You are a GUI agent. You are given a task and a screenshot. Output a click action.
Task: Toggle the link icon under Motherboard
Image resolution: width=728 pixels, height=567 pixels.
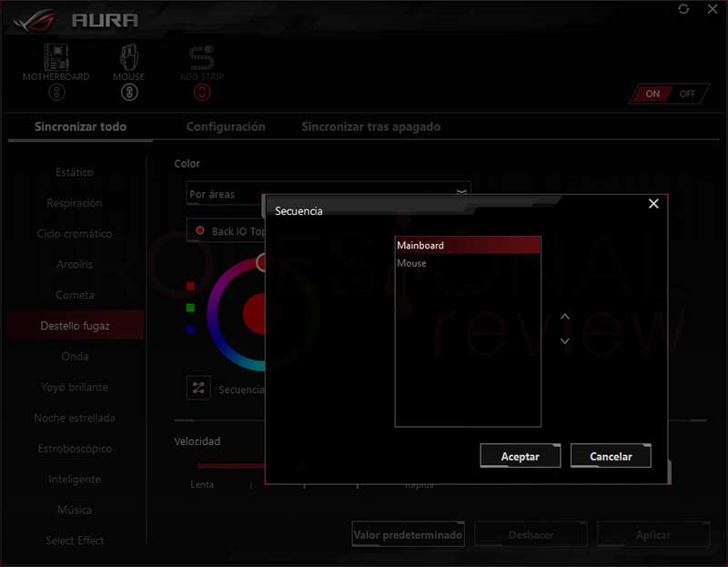pyautogui.click(x=56, y=93)
